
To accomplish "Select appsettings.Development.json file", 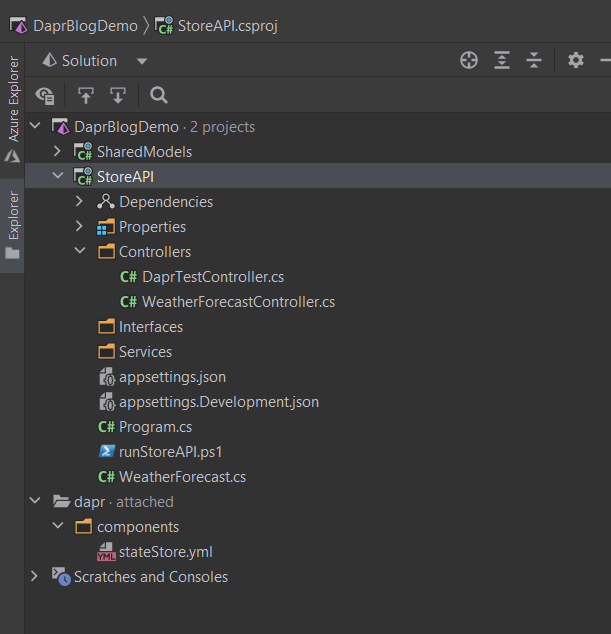I will (318, 402).
